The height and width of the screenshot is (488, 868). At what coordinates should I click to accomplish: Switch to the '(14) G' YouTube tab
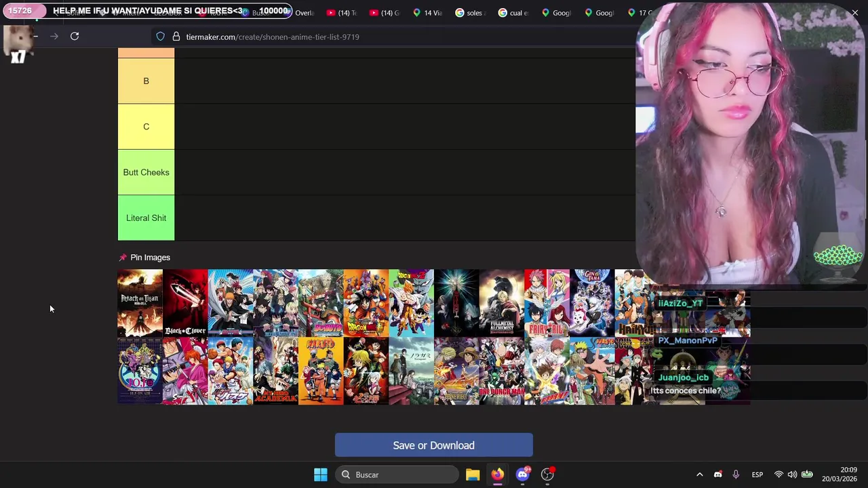point(385,13)
